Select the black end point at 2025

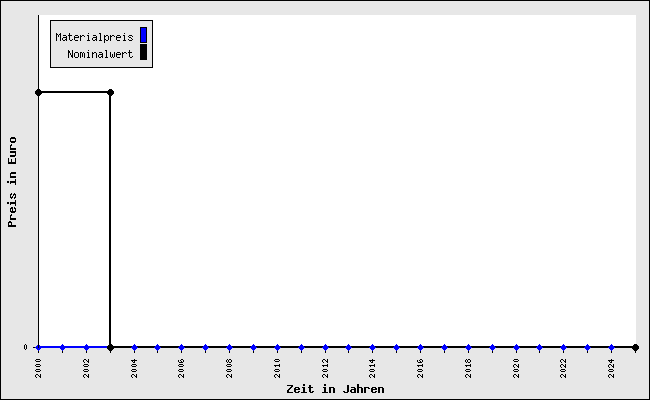coord(635,347)
